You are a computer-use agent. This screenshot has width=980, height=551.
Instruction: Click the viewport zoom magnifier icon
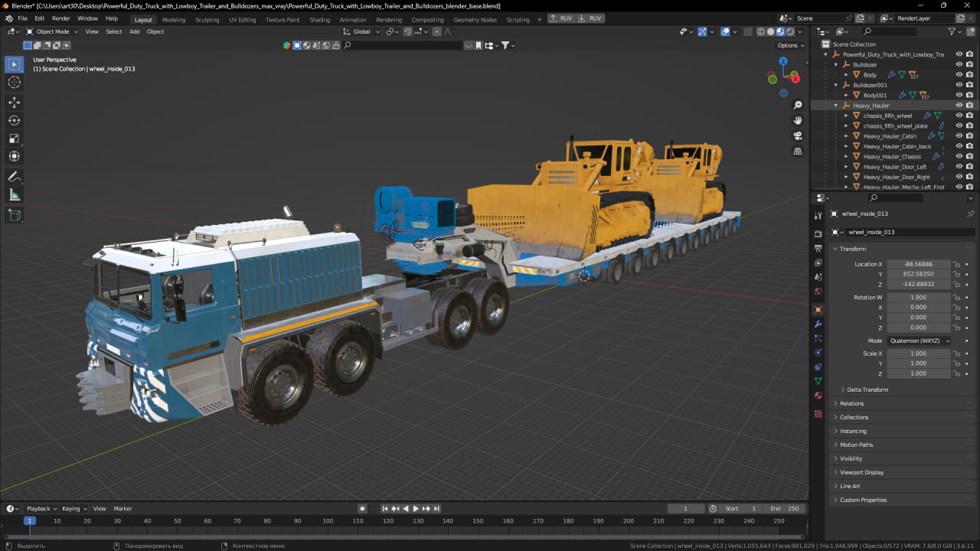click(798, 105)
